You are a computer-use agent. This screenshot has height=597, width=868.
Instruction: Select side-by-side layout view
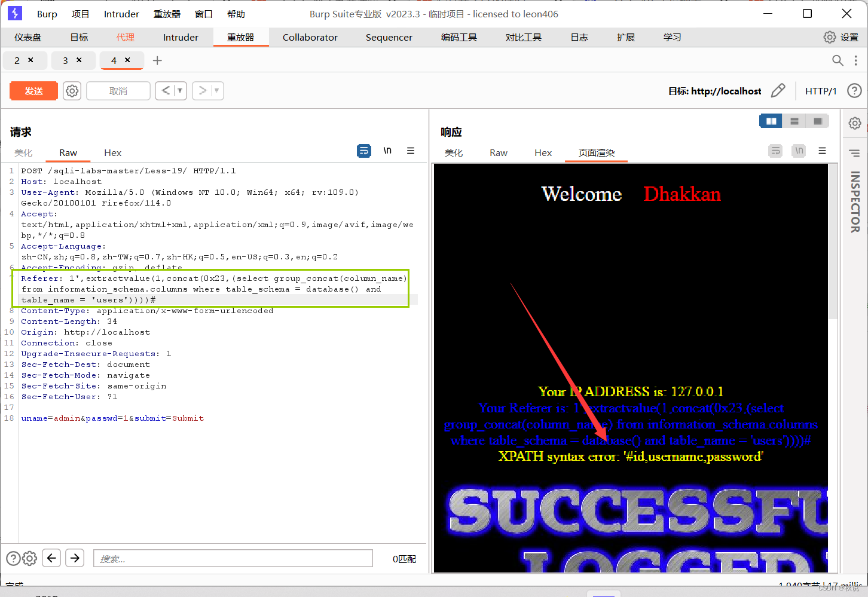point(771,121)
